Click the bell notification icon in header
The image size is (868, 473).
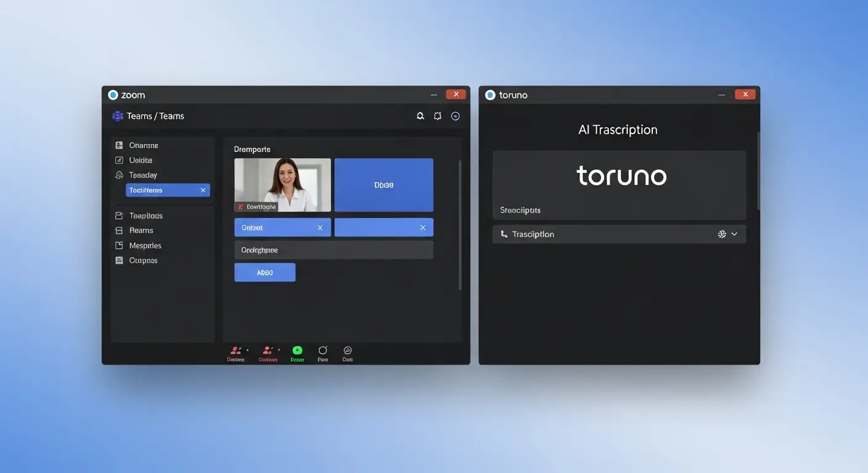click(420, 116)
